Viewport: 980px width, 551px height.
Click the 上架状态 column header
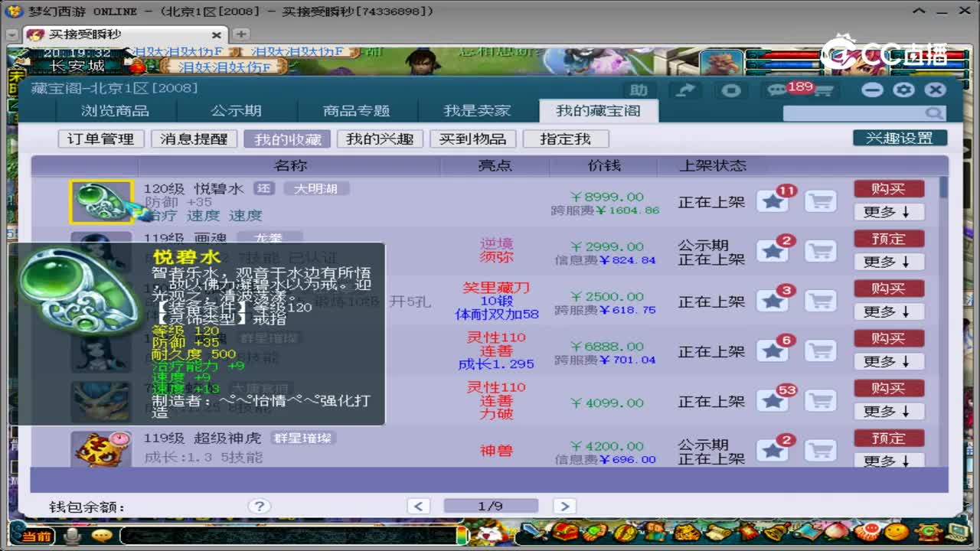click(x=713, y=165)
